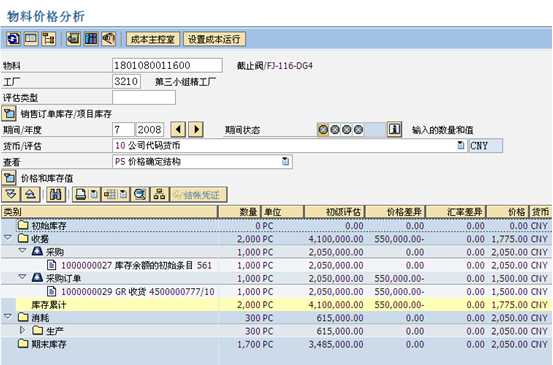Viewport: 553px width, 365px height.
Task: Click the expand all nodes icon
Action: tap(11, 194)
